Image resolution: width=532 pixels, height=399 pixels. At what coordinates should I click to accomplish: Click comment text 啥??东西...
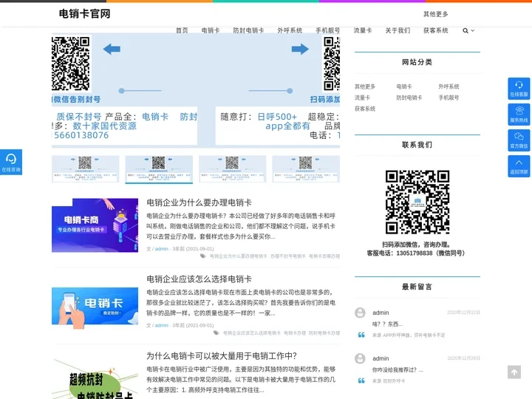coord(387,324)
